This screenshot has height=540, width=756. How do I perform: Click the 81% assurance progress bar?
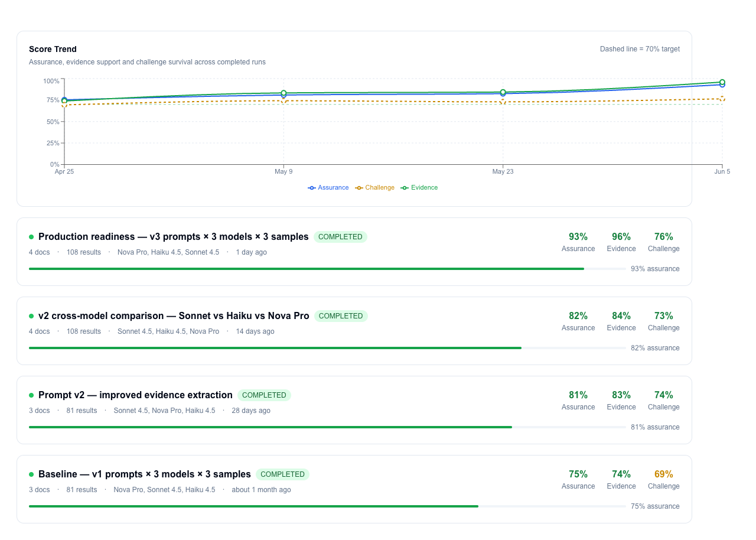click(x=327, y=427)
